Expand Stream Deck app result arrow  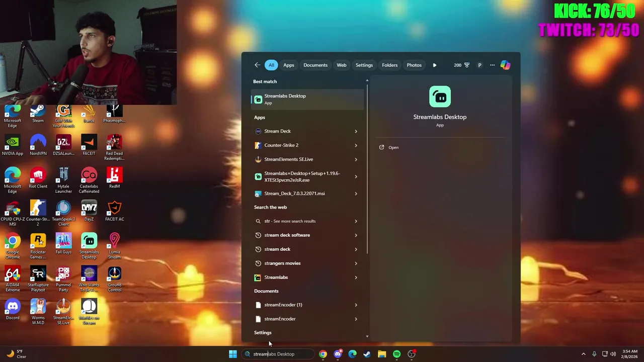pos(356,131)
